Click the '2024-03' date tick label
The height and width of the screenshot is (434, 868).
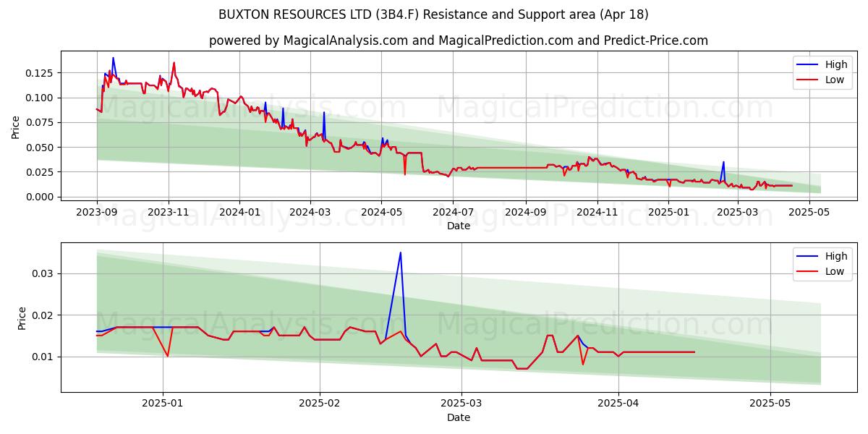pos(310,212)
